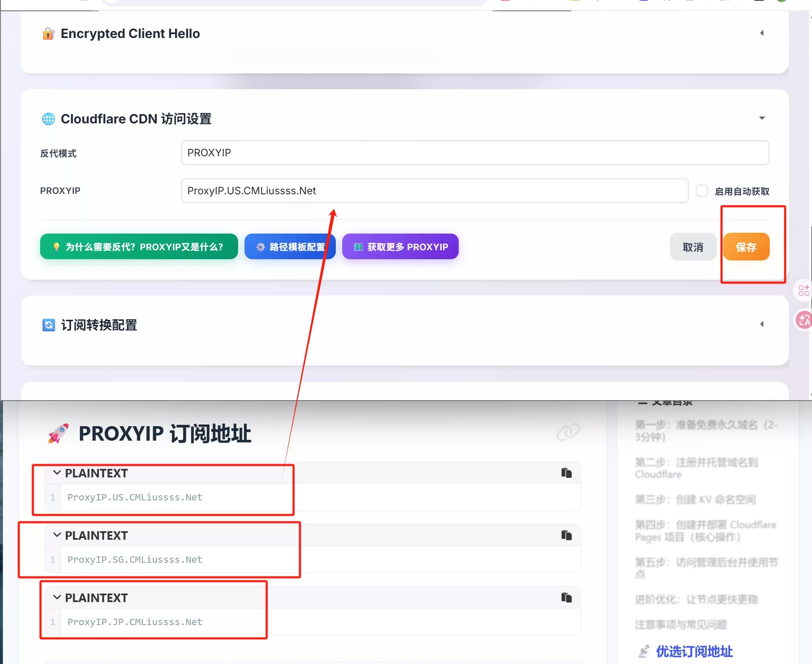Expand the Encrypted Client Hello section
This screenshot has width=812, height=664.
pos(762,33)
